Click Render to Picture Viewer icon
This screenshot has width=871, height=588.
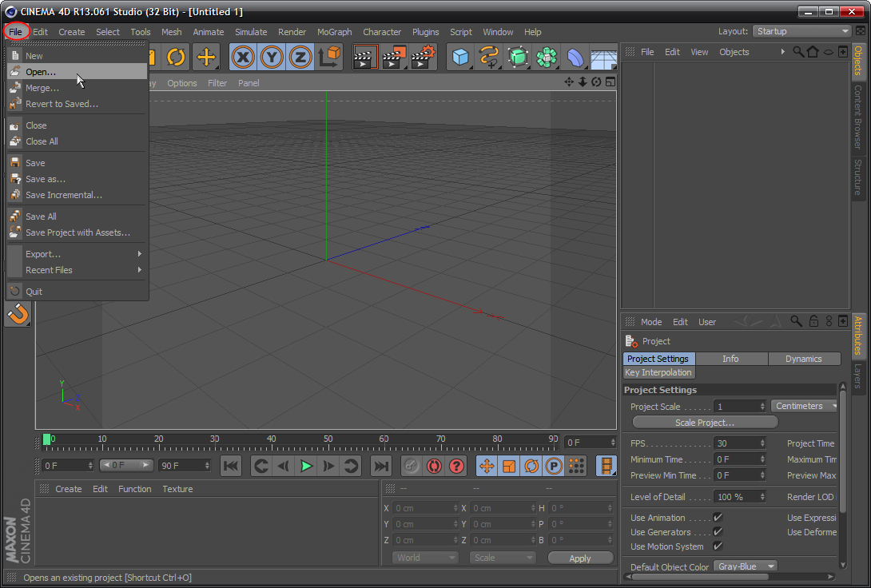(x=394, y=58)
